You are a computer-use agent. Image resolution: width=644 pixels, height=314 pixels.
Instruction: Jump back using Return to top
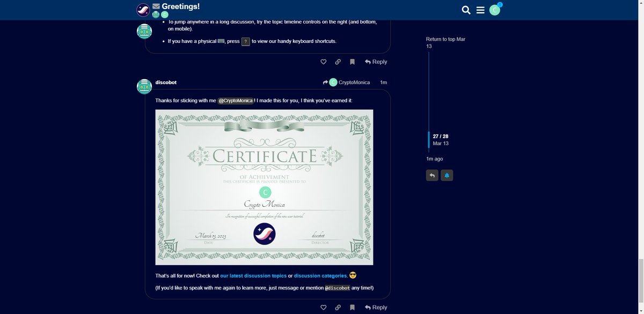pyautogui.click(x=445, y=43)
